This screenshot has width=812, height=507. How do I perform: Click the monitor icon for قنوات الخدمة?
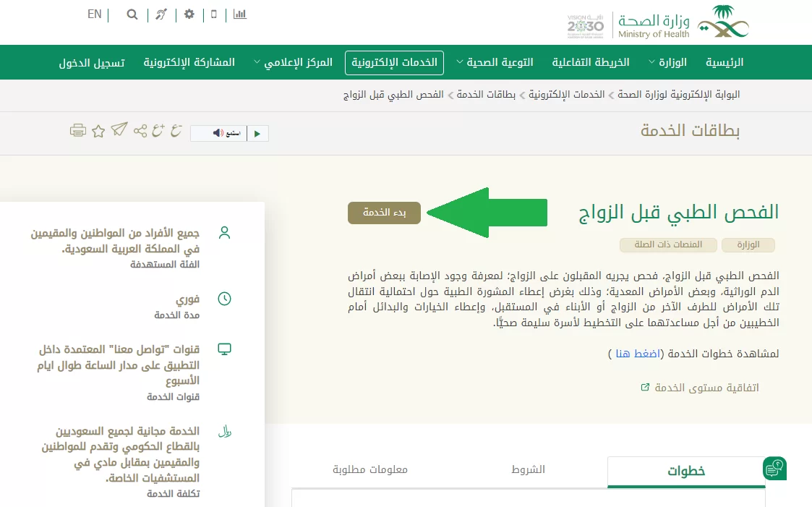(224, 349)
